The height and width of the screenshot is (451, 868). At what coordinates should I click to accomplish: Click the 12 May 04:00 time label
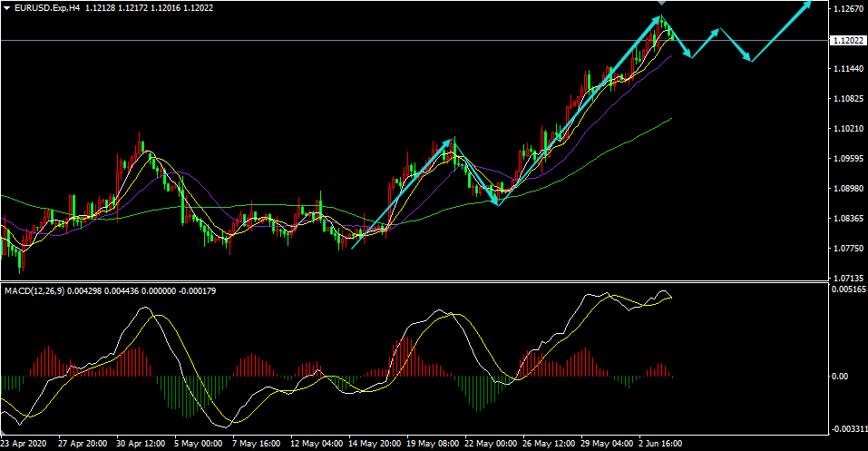coord(315,444)
